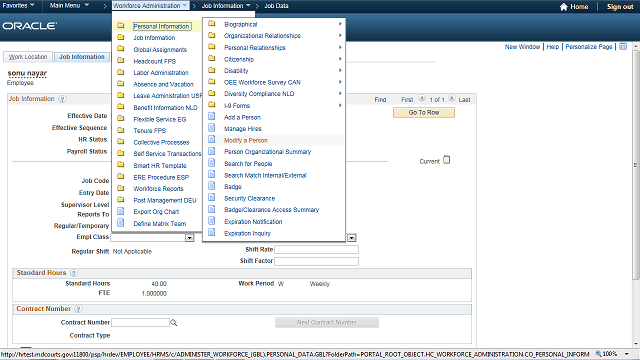This screenshot has width=640, height=360.
Task: Click document icon beside Badge
Action: 211,186
